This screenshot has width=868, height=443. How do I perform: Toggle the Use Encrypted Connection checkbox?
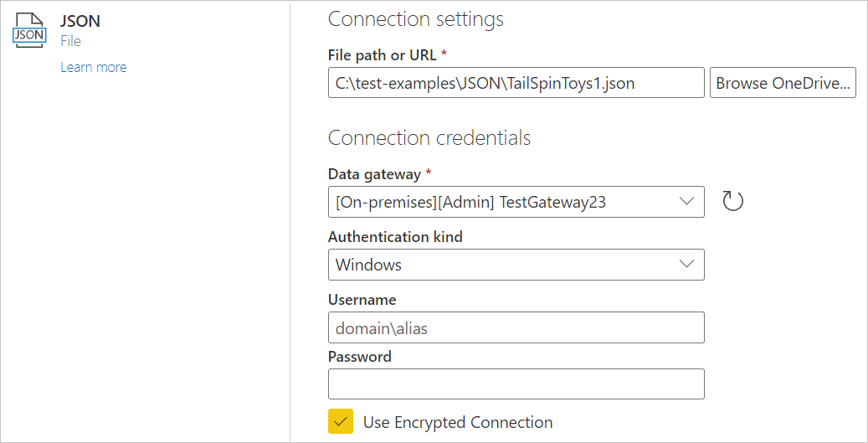point(341,422)
